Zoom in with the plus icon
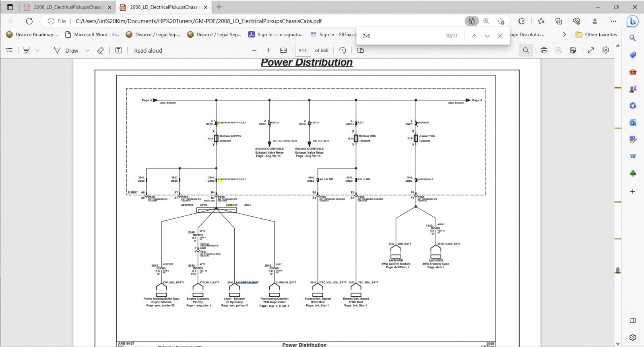The height and width of the screenshot is (347, 644). (x=268, y=50)
